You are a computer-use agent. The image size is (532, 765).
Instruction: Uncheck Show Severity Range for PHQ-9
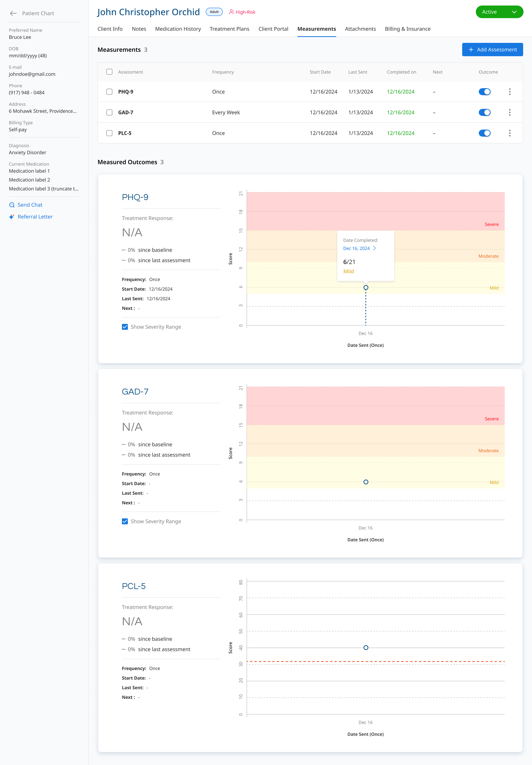pos(125,327)
